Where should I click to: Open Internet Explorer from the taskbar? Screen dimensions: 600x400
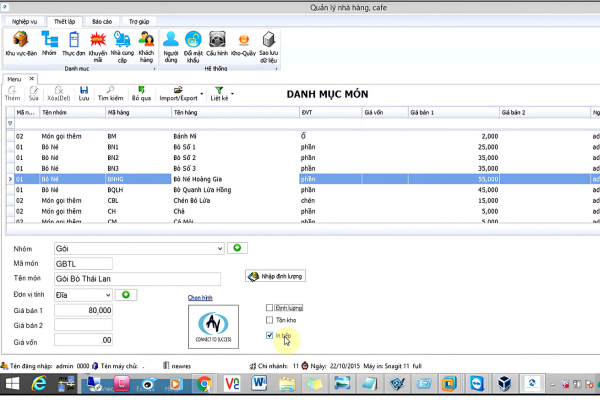click(x=39, y=384)
